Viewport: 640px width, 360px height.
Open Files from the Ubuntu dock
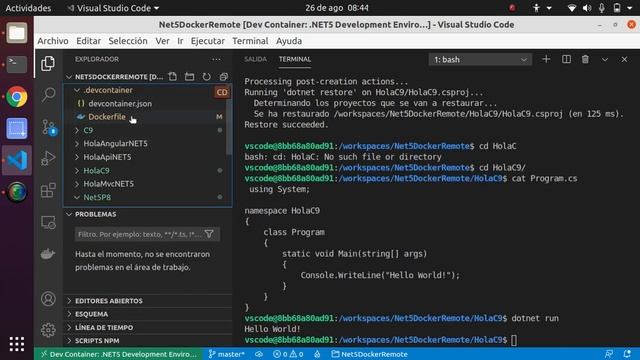pos(17,32)
